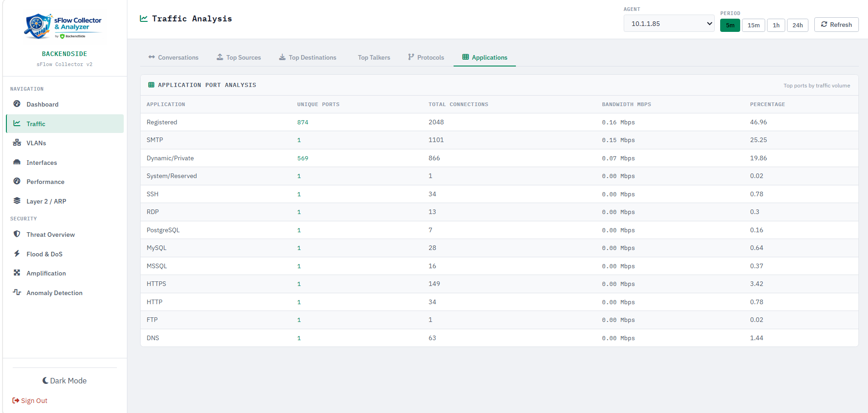
Task: Click the sFlow Collector & Analyzer logo
Action: (x=64, y=26)
